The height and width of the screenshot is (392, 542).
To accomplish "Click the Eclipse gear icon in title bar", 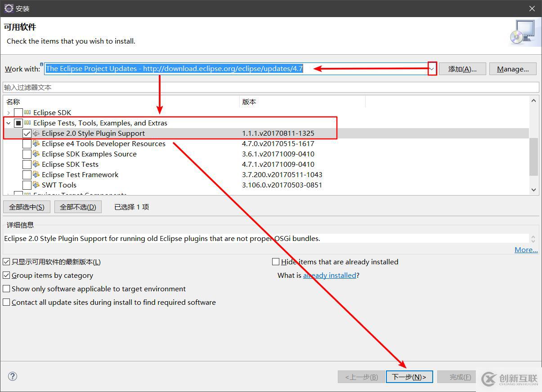I will point(9,8).
